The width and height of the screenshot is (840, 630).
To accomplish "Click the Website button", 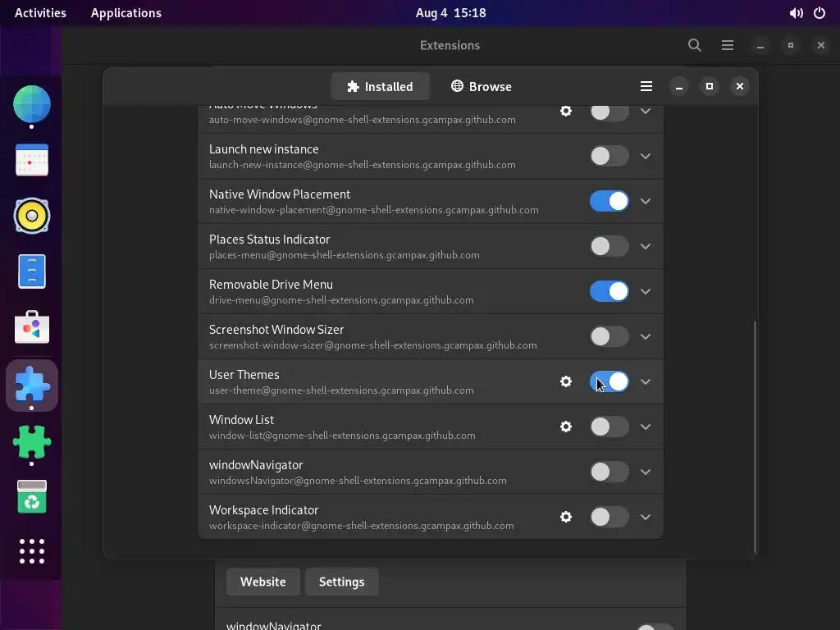I will [262, 582].
